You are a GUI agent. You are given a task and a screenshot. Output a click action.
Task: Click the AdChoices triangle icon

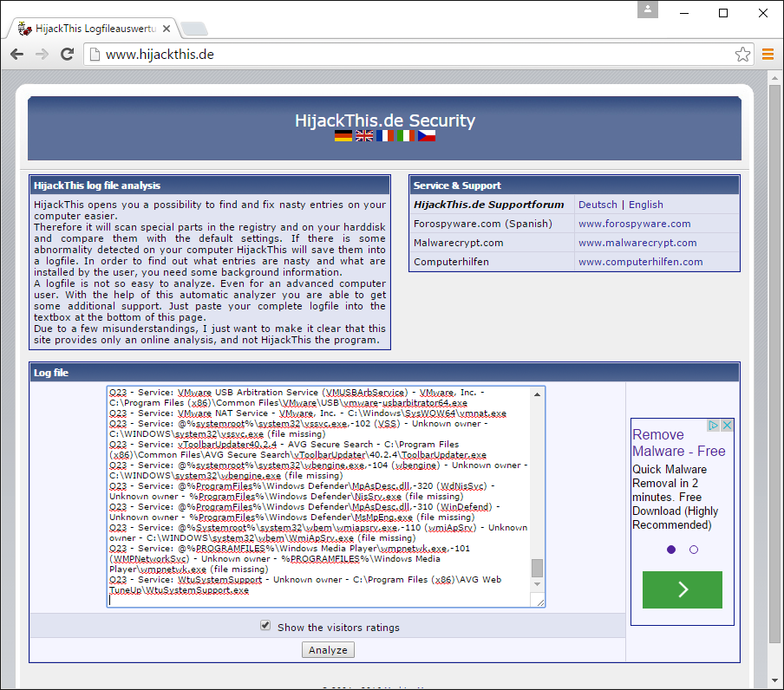tap(714, 426)
